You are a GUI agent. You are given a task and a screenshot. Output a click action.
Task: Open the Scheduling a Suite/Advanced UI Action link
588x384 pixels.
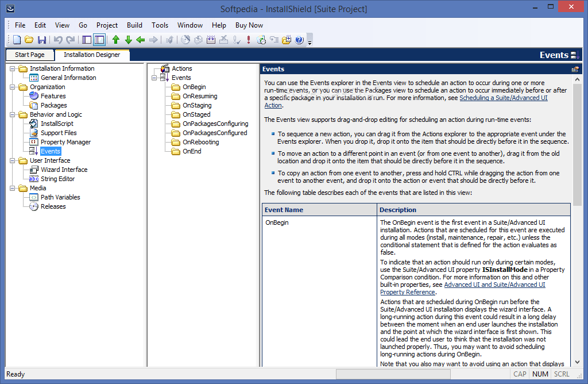[504, 98]
